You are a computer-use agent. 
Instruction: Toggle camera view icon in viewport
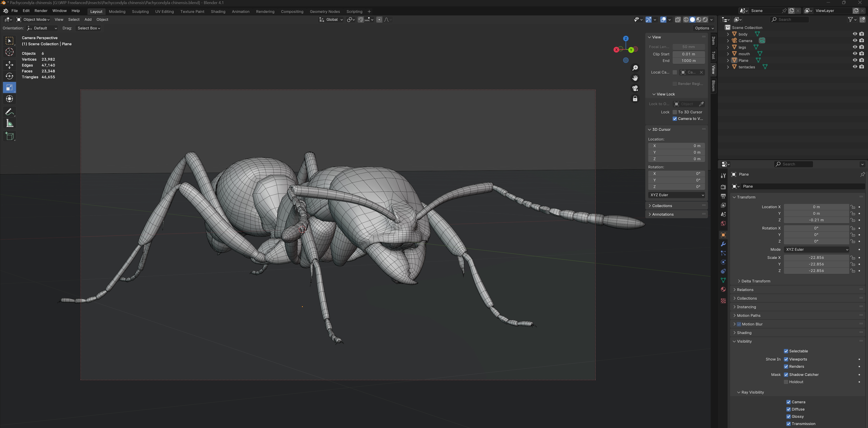(x=635, y=88)
